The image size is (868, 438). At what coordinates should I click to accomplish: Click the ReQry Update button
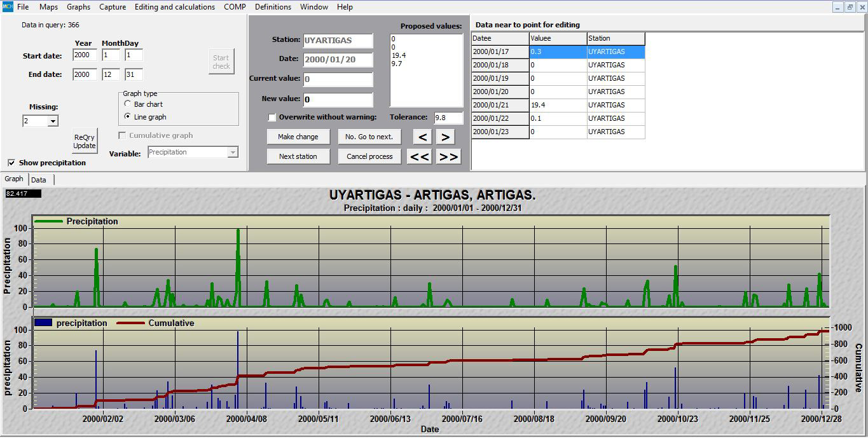85,141
